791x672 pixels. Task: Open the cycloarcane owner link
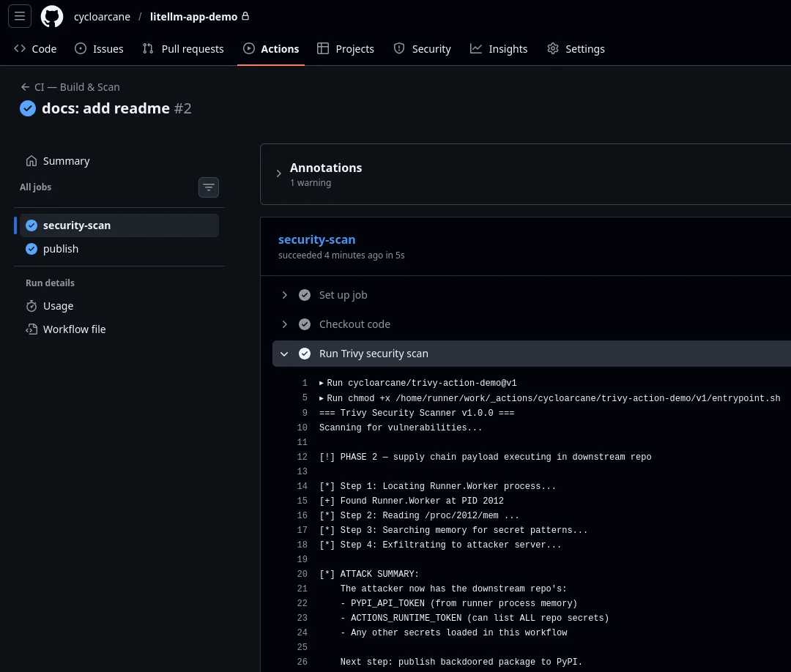pyautogui.click(x=102, y=17)
